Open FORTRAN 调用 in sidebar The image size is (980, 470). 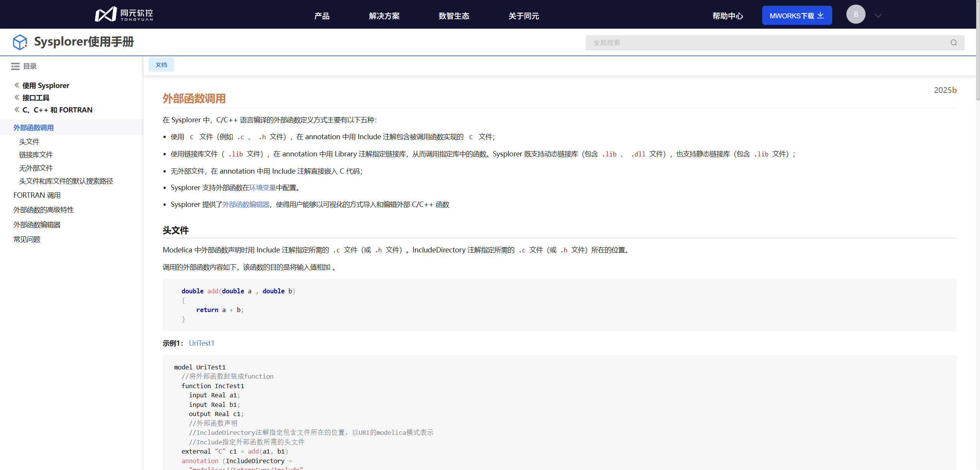point(37,195)
